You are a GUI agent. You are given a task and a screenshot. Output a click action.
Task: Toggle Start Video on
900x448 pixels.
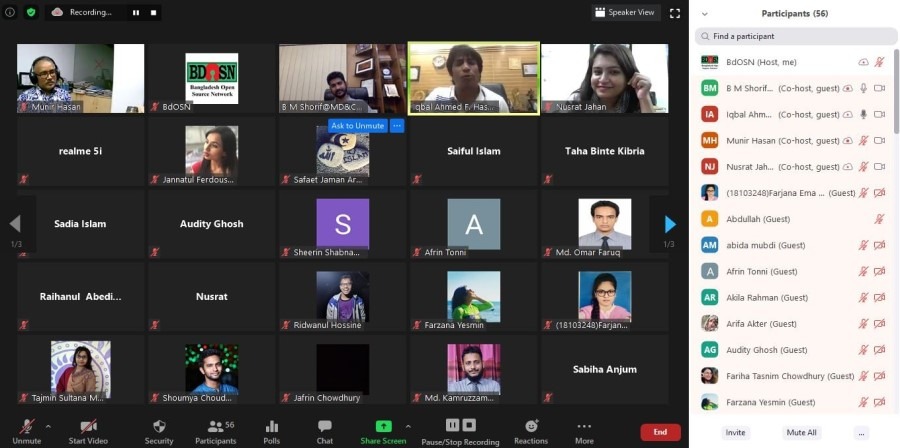pos(88,430)
